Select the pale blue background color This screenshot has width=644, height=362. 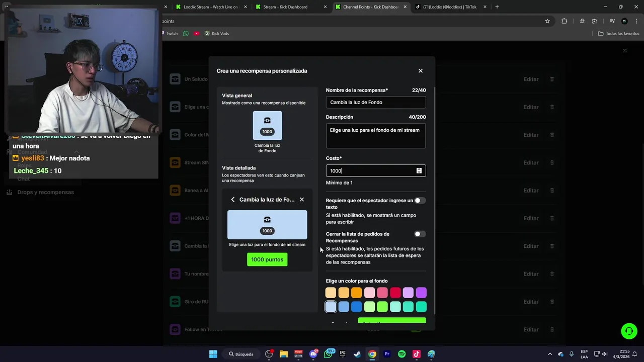pos(331,307)
